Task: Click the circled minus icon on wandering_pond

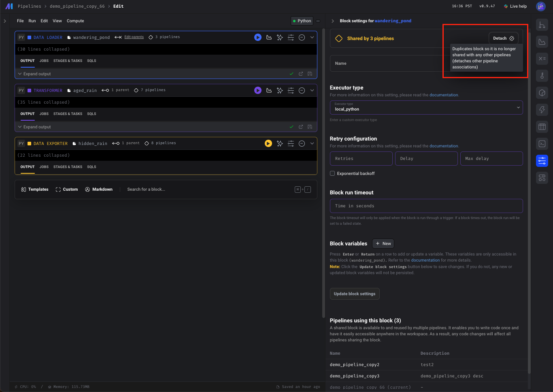Action: pos(302,37)
